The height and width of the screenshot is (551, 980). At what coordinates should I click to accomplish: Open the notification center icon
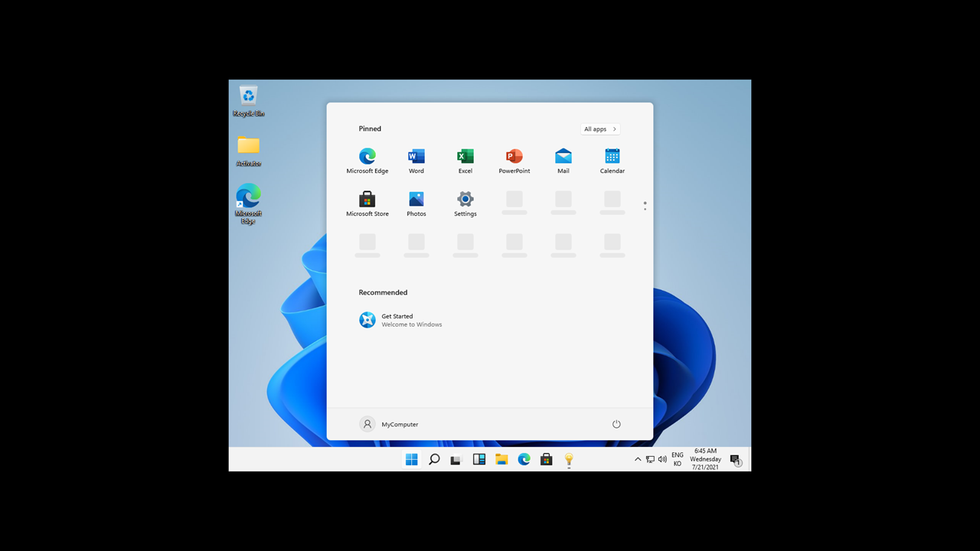click(736, 460)
